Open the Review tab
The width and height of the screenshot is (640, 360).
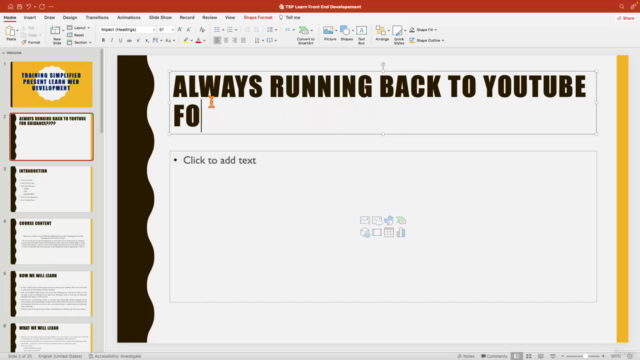(209, 18)
